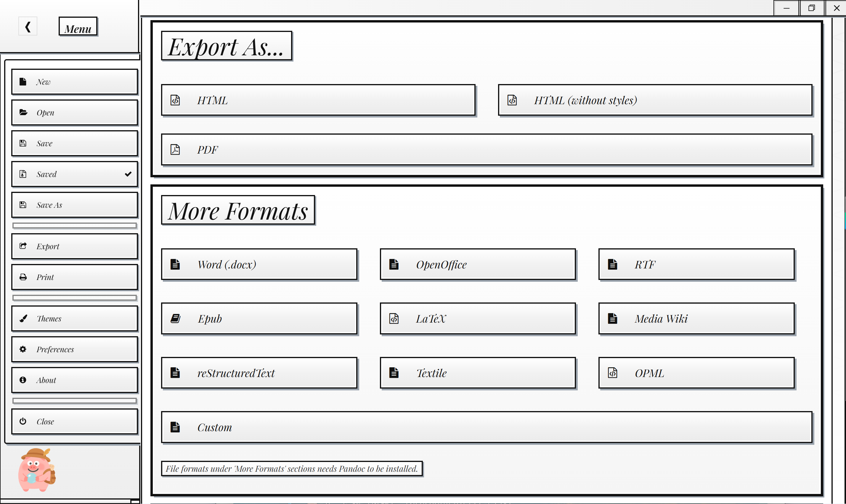Image resolution: width=846 pixels, height=504 pixels.
Task: Click the Open folder icon
Action: click(23, 112)
